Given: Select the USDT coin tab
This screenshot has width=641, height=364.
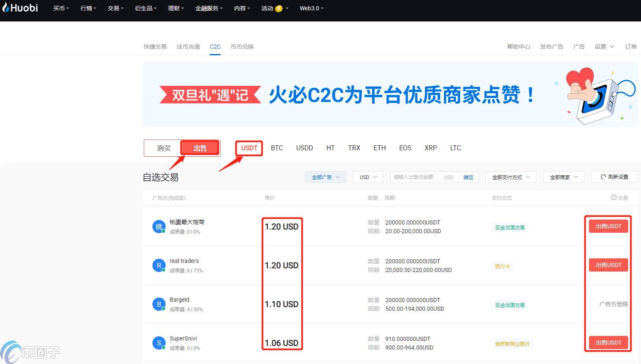Looking at the screenshot, I should (x=249, y=148).
